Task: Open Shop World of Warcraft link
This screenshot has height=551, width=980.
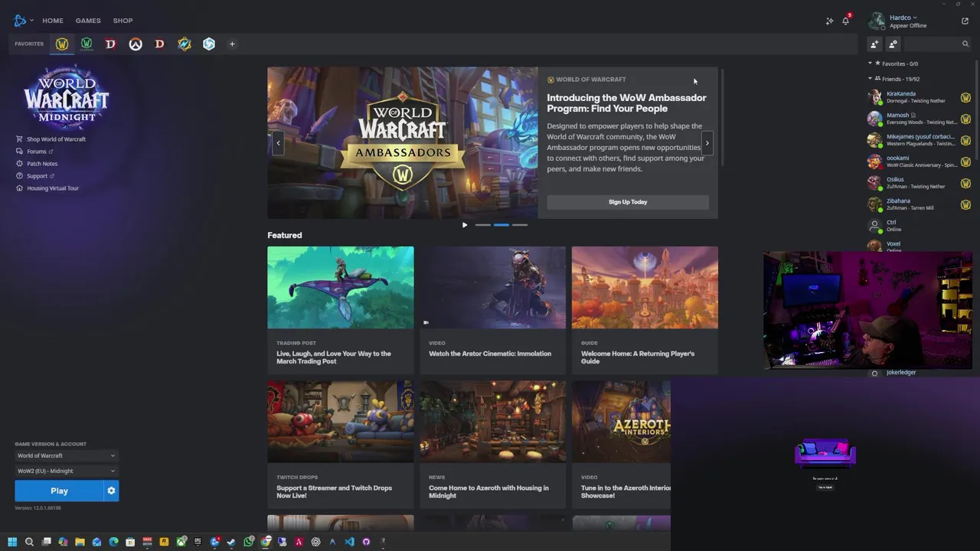Action: pos(51,139)
